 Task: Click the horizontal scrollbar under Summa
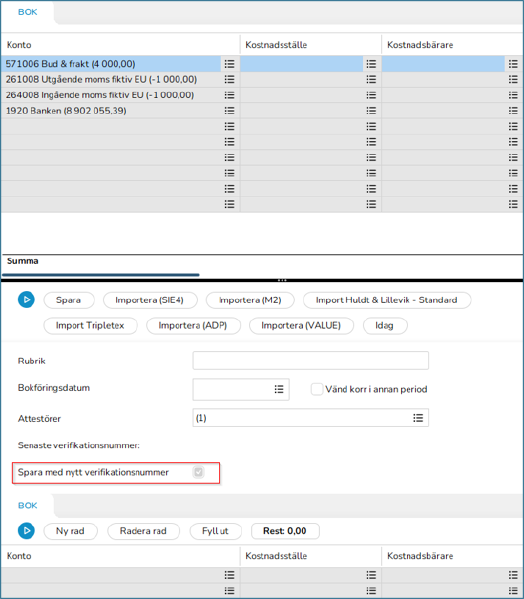pos(101,275)
